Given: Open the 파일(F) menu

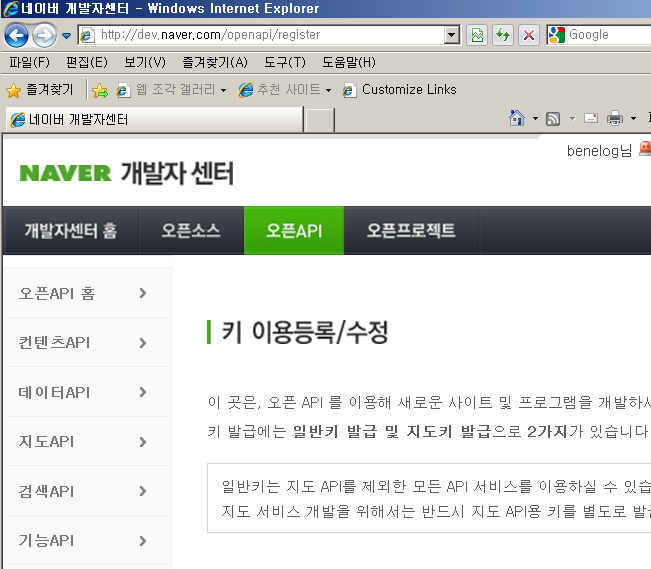Looking at the screenshot, I should click(29, 62).
